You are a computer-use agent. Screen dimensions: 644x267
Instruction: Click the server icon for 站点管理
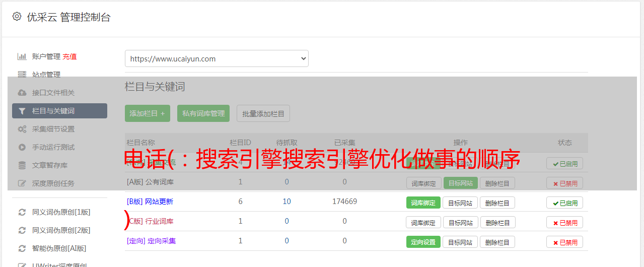click(22, 75)
